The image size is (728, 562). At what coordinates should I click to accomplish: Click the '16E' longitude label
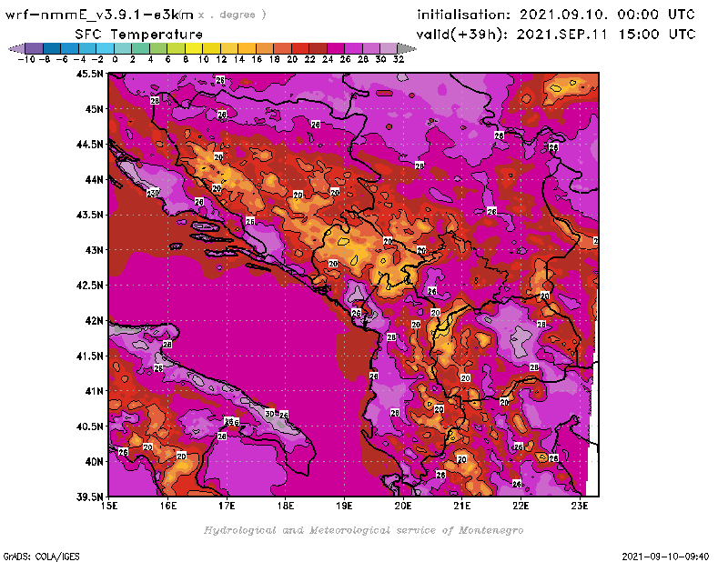[168, 506]
